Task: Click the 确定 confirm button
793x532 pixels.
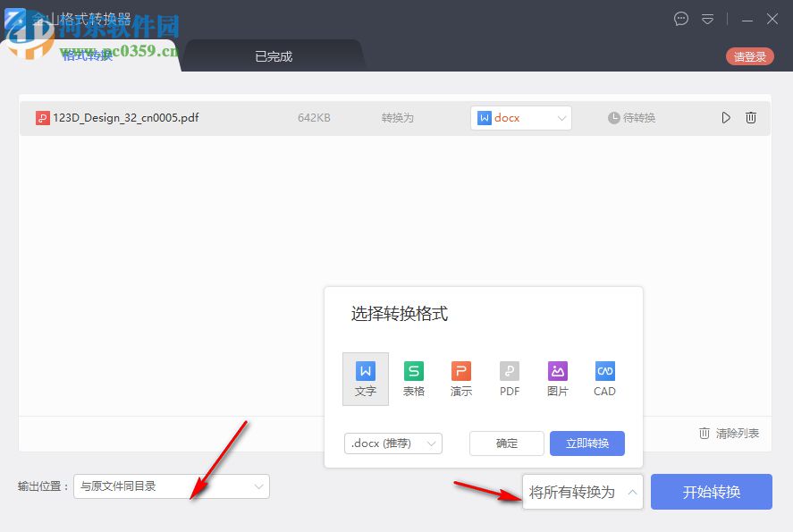Action: [x=507, y=443]
